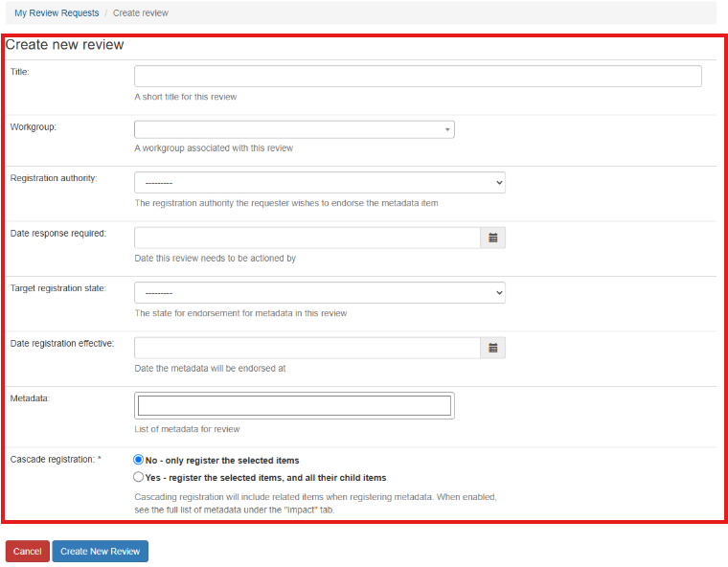Image resolution: width=728 pixels, height=567 pixels.
Task: Go to My Review Requests breadcrumb
Action: pos(57,12)
